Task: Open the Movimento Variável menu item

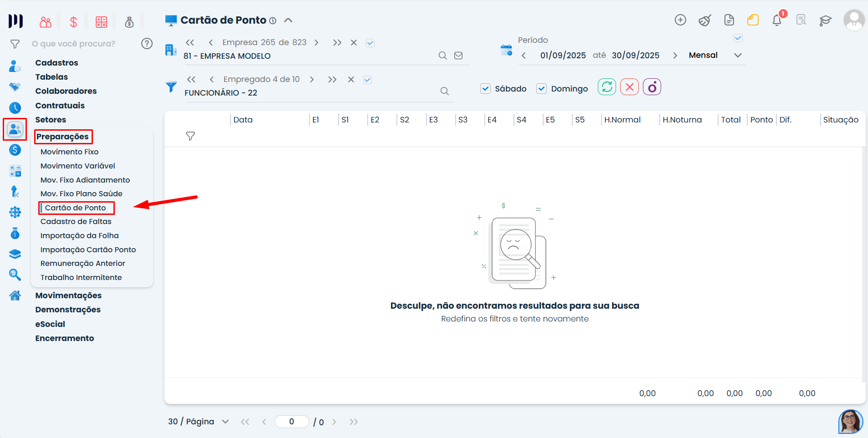Action: [77, 166]
